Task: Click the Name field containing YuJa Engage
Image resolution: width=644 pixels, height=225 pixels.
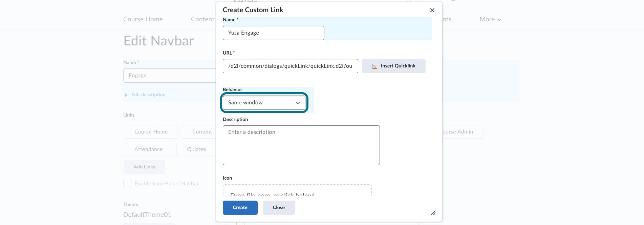Action: (273, 33)
